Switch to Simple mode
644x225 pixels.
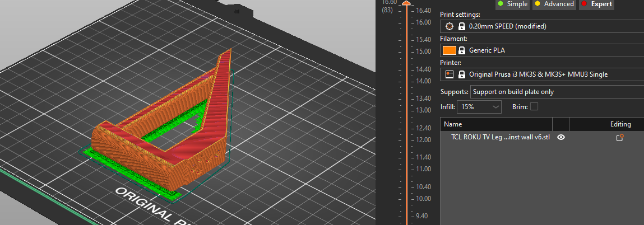coord(512,4)
